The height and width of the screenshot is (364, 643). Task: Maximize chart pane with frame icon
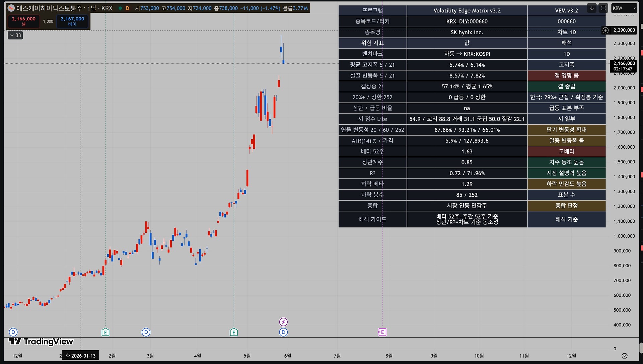coord(603,8)
